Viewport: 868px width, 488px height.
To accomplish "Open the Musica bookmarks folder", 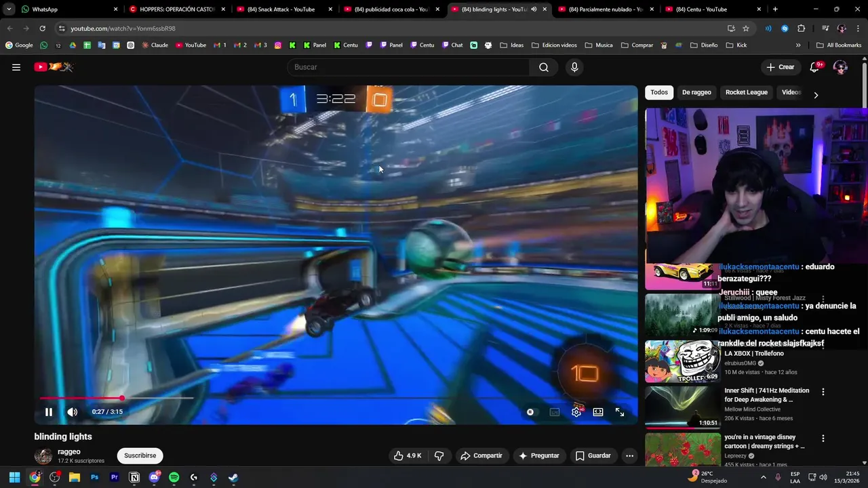I will click(x=599, y=45).
